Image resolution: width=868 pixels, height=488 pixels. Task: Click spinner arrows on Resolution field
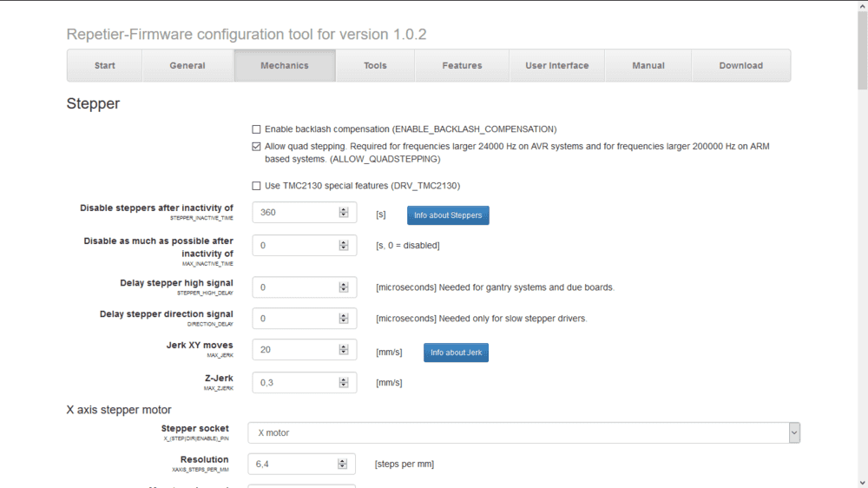click(342, 465)
